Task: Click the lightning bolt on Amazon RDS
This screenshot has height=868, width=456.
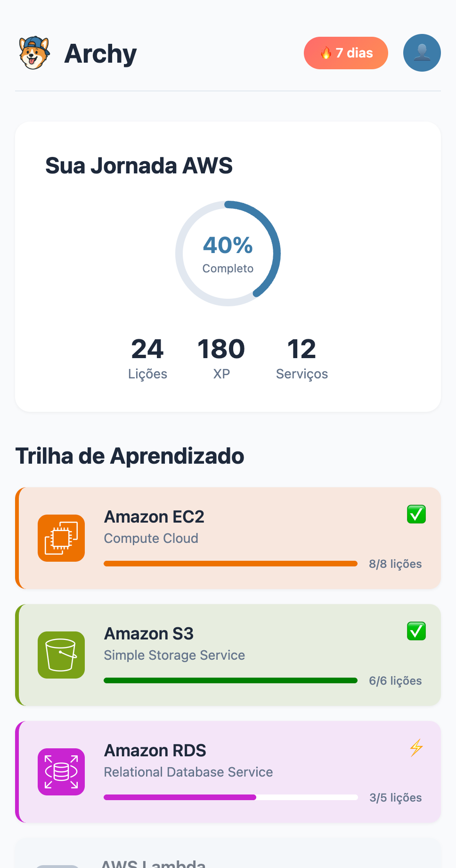Action: 416,748
